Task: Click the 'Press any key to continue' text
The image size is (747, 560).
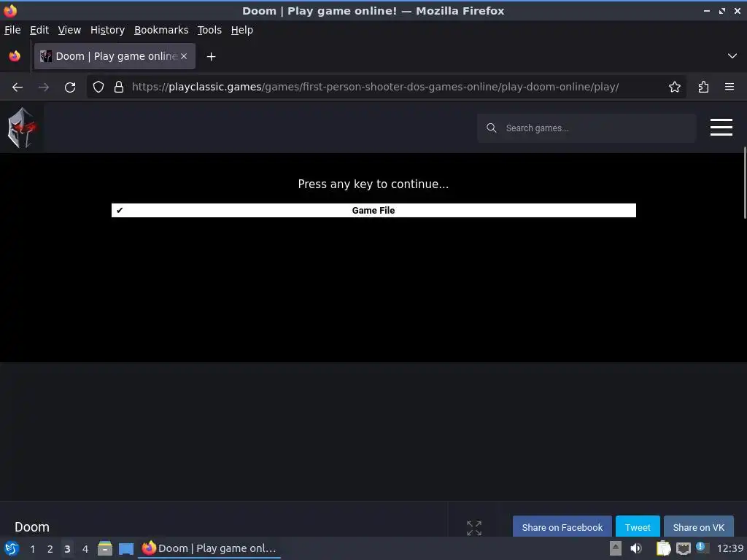Action: coord(373,184)
